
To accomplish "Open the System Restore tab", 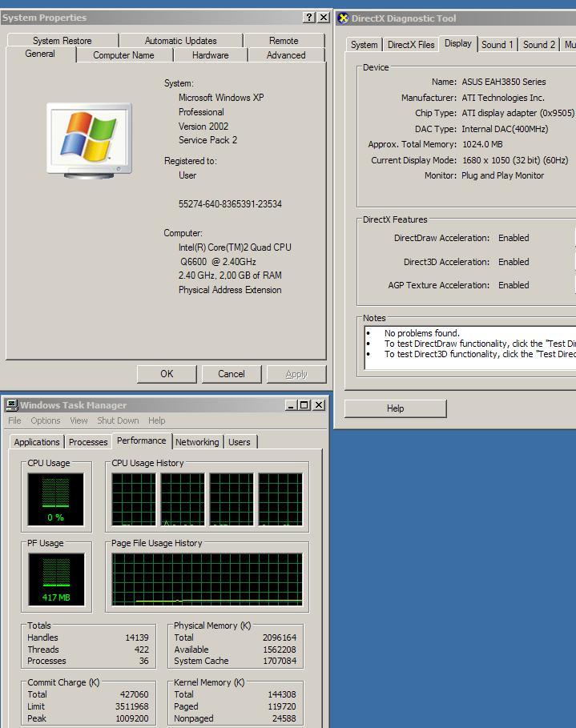I will click(62, 41).
